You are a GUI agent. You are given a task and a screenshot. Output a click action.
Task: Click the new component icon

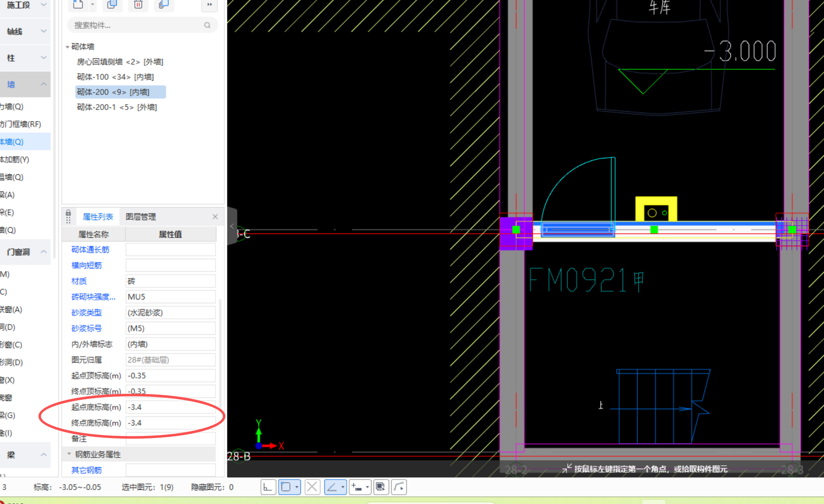[x=78, y=5]
